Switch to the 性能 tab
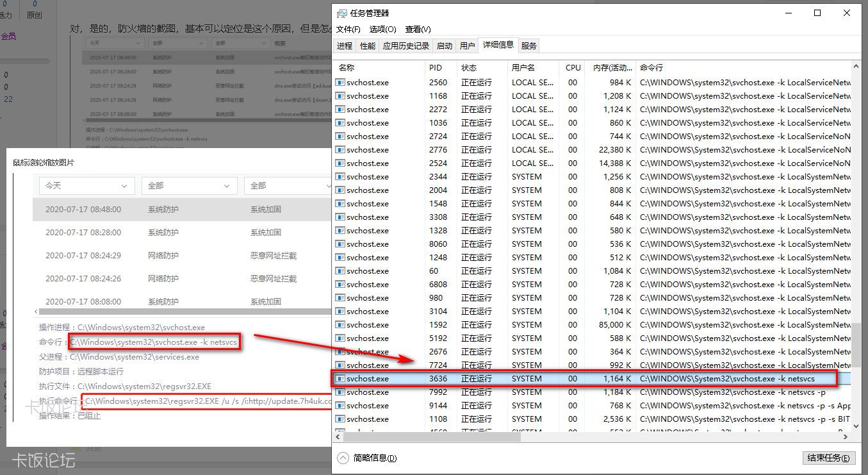Screen dimensions: 868x475 tap(368, 46)
